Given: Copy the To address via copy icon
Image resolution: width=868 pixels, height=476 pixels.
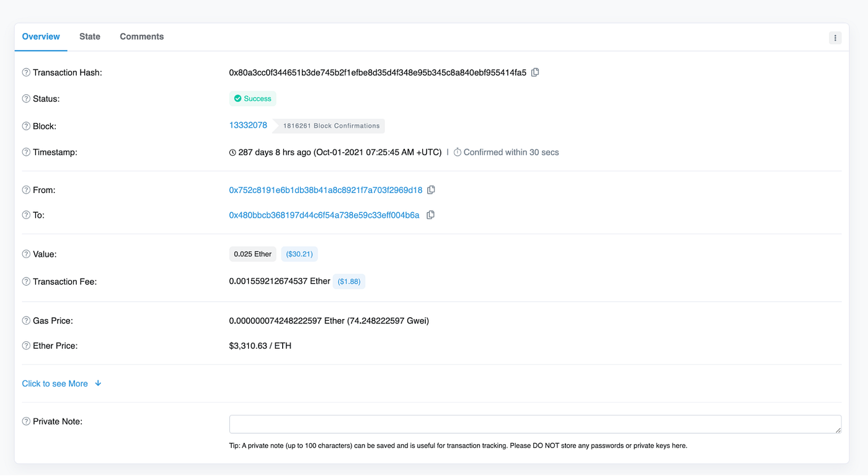Looking at the screenshot, I should click(430, 214).
